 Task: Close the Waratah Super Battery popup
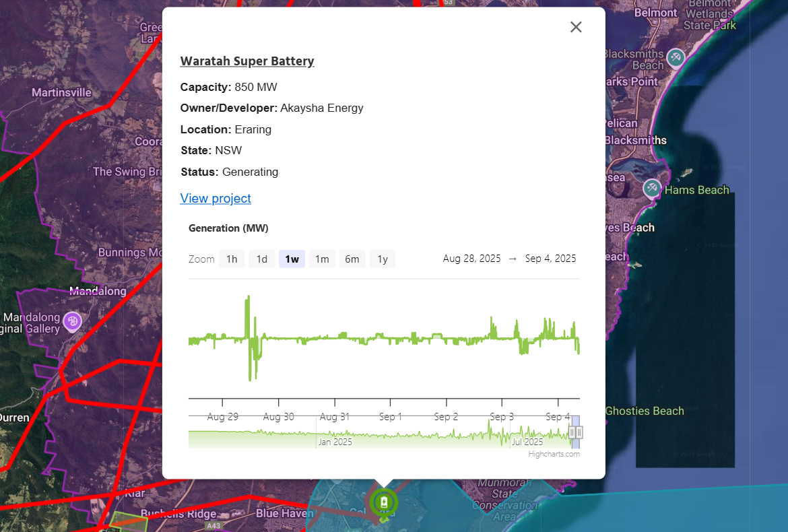pos(576,27)
